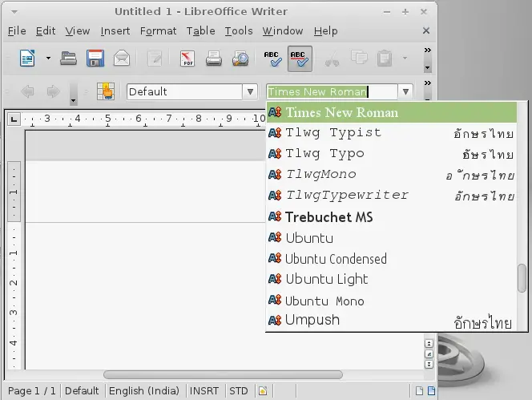Click the Font Name field with Times New Roman
The height and width of the screenshot is (400, 532).
coord(332,91)
